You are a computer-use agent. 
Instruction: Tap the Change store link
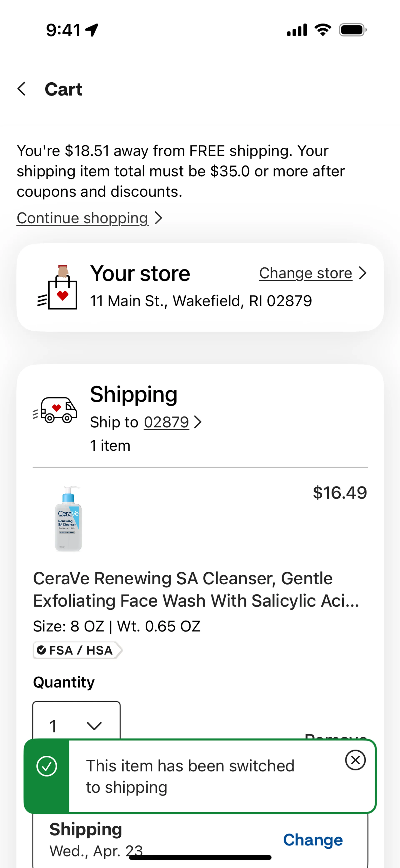[305, 273]
